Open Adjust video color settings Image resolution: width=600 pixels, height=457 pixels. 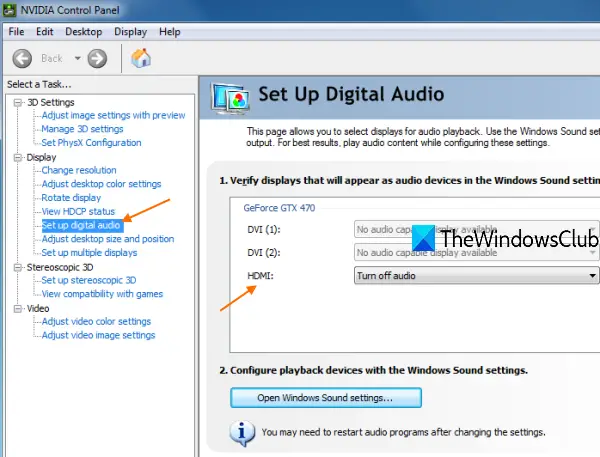[x=96, y=322]
